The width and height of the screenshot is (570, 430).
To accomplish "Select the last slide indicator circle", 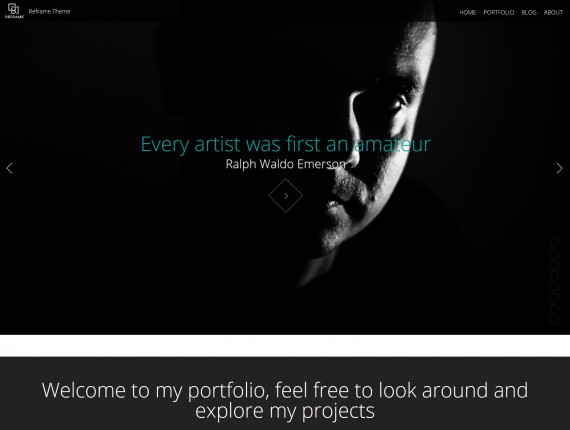I will [x=554, y=319].
